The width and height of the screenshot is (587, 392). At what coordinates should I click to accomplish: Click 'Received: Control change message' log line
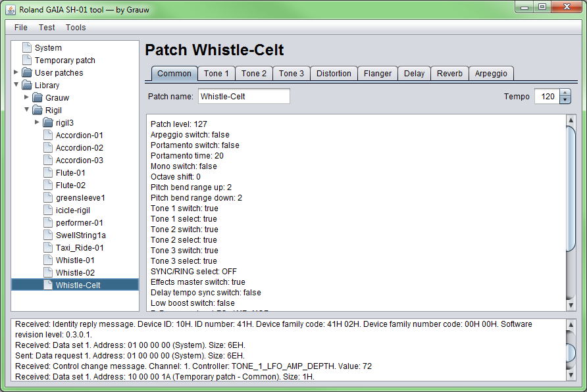(x=193, y=366)
